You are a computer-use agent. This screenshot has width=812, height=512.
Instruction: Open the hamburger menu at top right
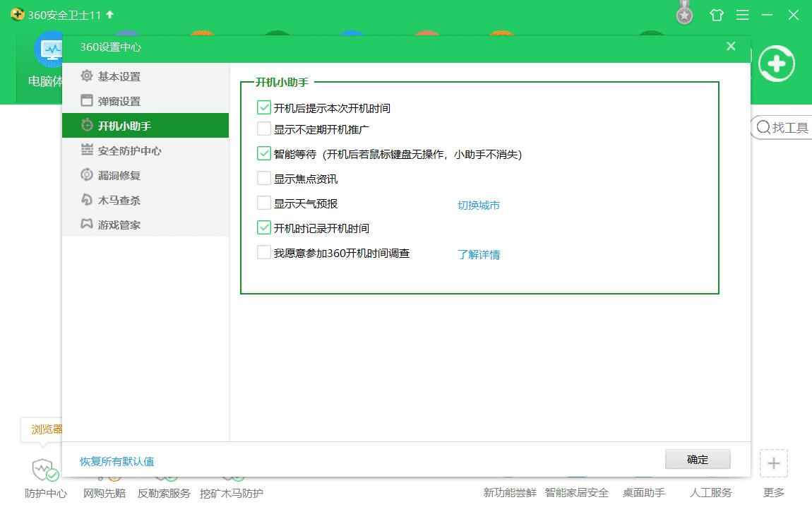point(743,14)
